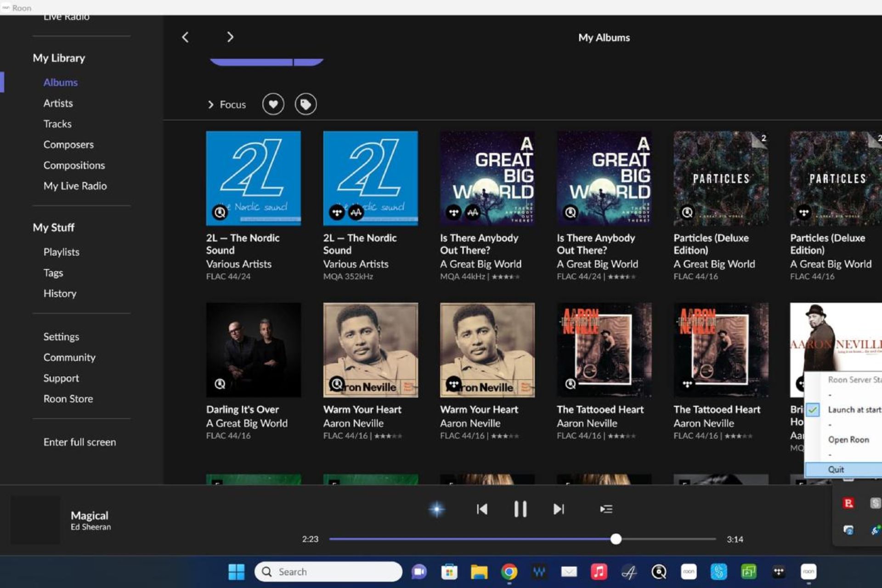Click Qobuz badge on Darling It's Over cover

[x=220, y=384]
